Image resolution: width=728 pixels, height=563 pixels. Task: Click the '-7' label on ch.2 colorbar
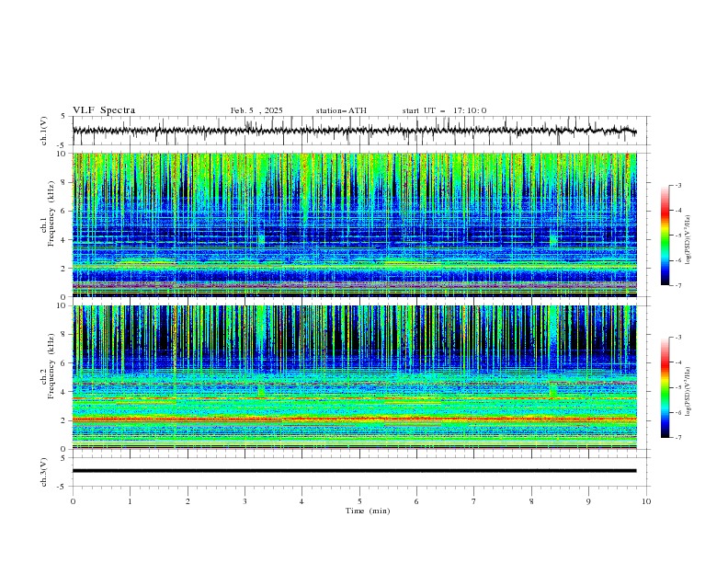(677, 437)
